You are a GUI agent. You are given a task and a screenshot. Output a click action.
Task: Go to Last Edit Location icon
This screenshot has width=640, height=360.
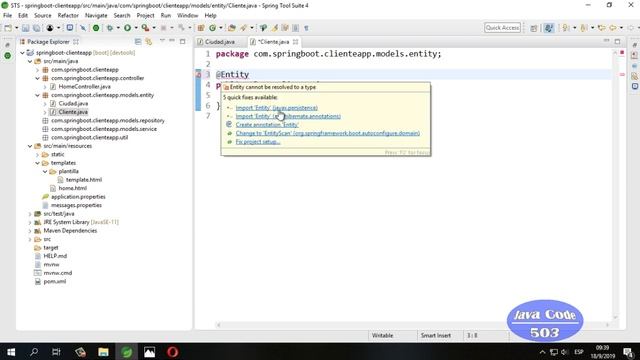pos(601,28)
